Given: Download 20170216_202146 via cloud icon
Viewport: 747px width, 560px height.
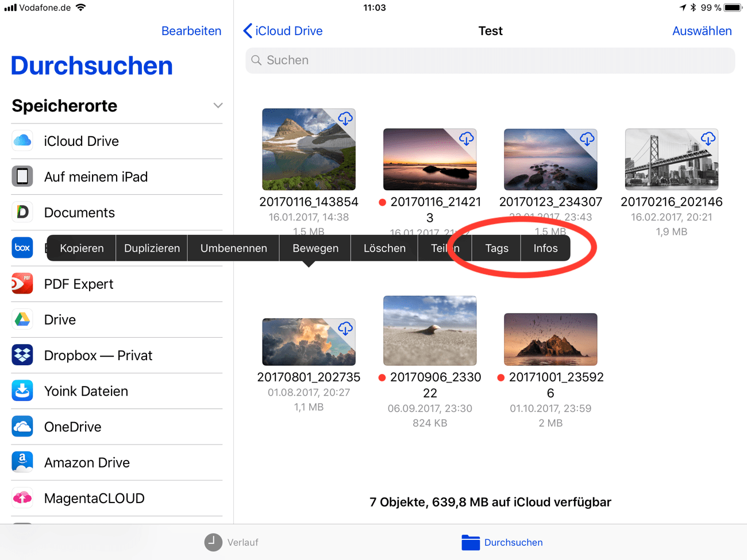Looking at the screenshot, I should [708, 138].
